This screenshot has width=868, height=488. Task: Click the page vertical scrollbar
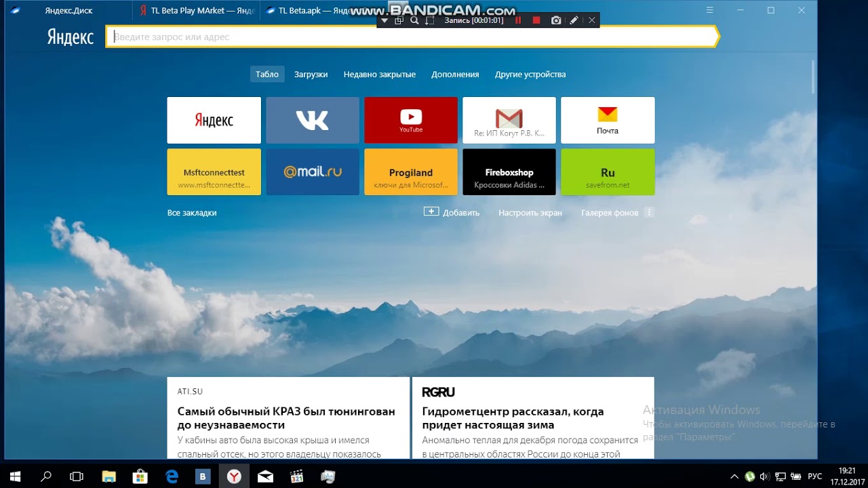[813, 77]
